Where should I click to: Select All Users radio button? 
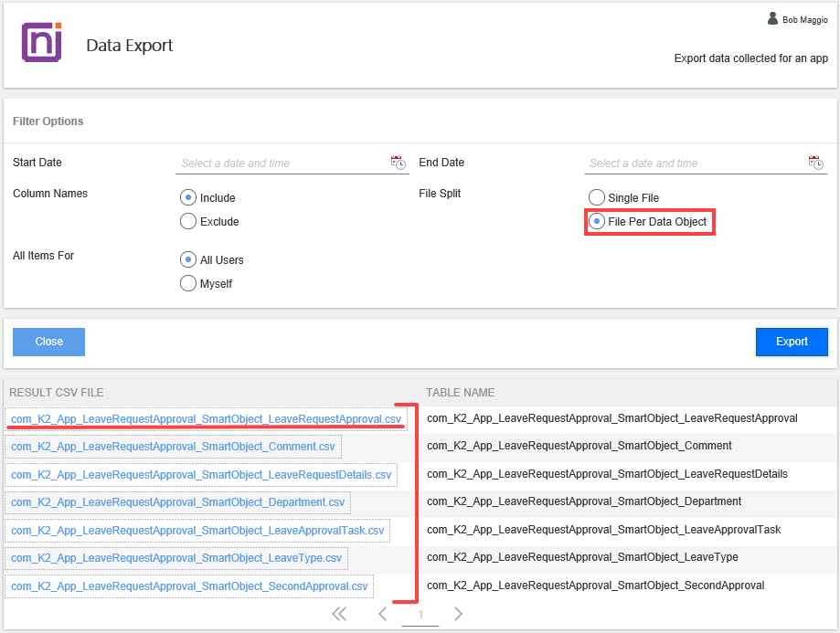coord(188,259)
